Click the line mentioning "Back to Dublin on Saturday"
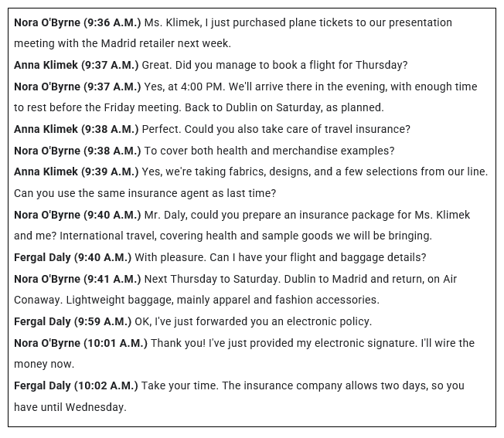Image resolution: width=504 pixels, height=438 pixels. coord(199,107)
